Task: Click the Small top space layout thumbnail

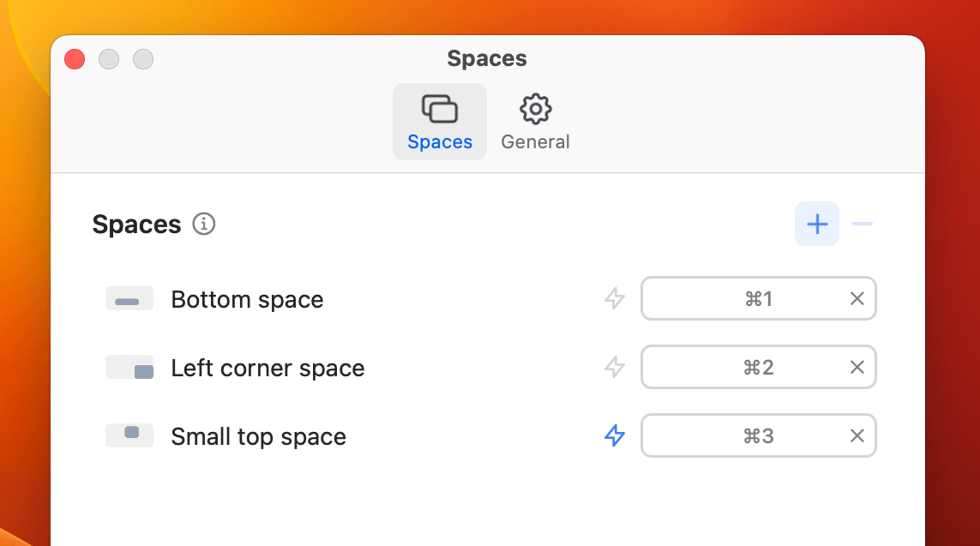Action: 129,435
